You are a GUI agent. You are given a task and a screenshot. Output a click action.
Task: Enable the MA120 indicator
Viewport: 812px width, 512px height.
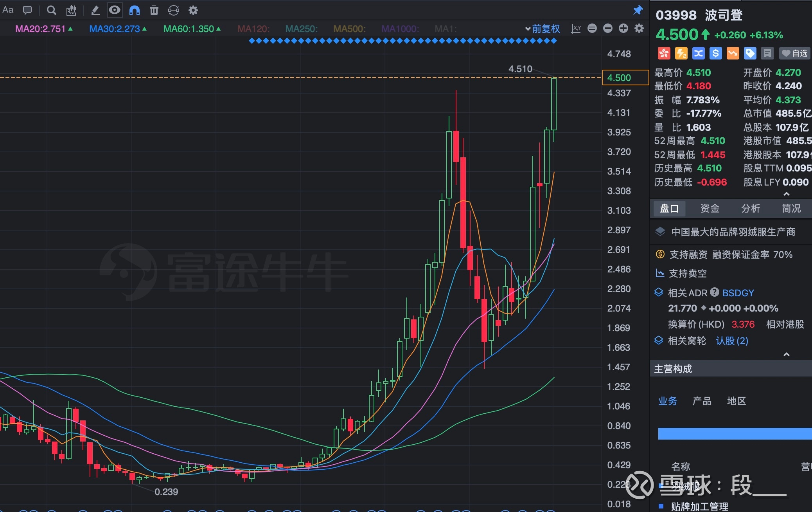coord(253,29)
